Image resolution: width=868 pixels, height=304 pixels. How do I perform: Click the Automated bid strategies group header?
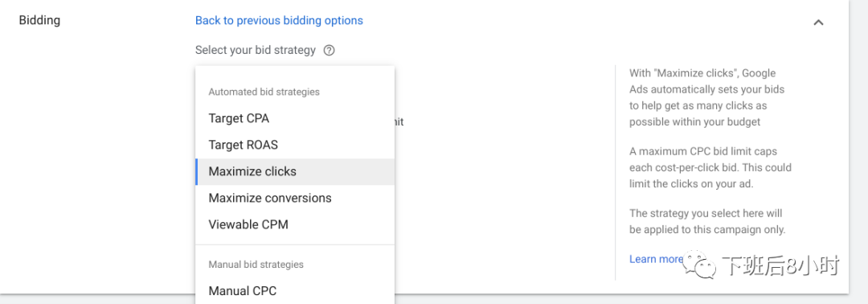(264, 92)
